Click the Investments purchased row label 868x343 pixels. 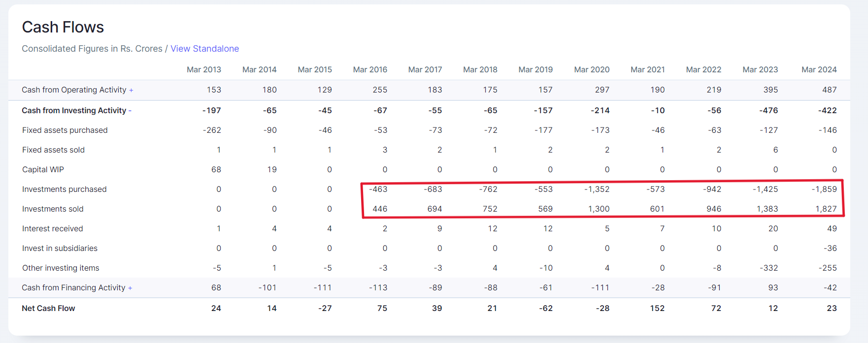64,189
